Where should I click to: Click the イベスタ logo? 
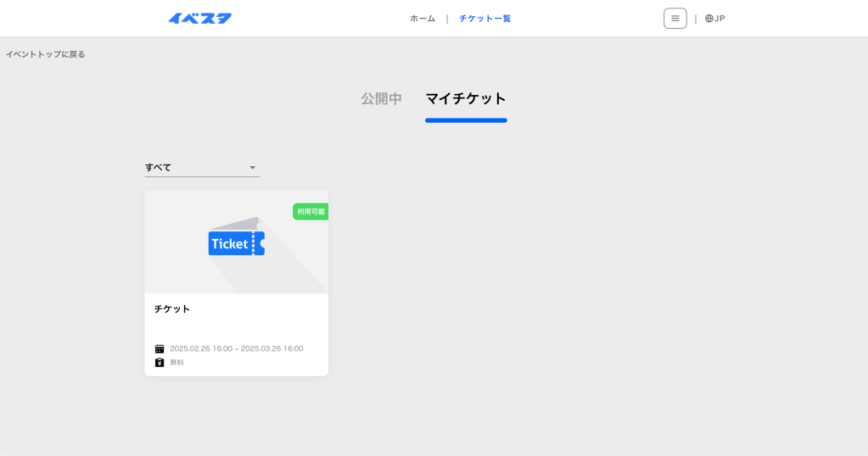pyautogui.click(x=199, y=19)
